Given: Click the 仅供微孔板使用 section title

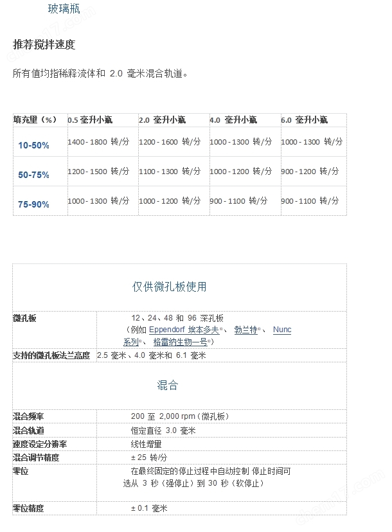Looking at the screenshot, I should (170, 287).
